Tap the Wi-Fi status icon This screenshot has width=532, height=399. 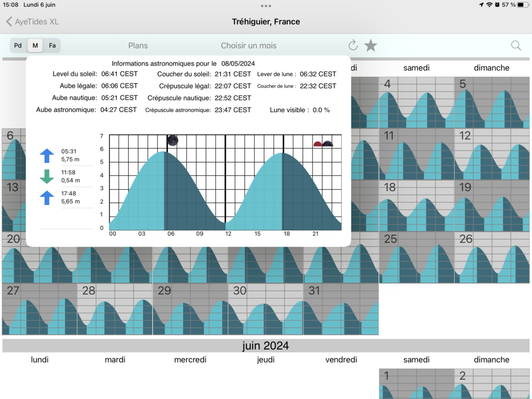pyautogui.click(x=489, y=5)
